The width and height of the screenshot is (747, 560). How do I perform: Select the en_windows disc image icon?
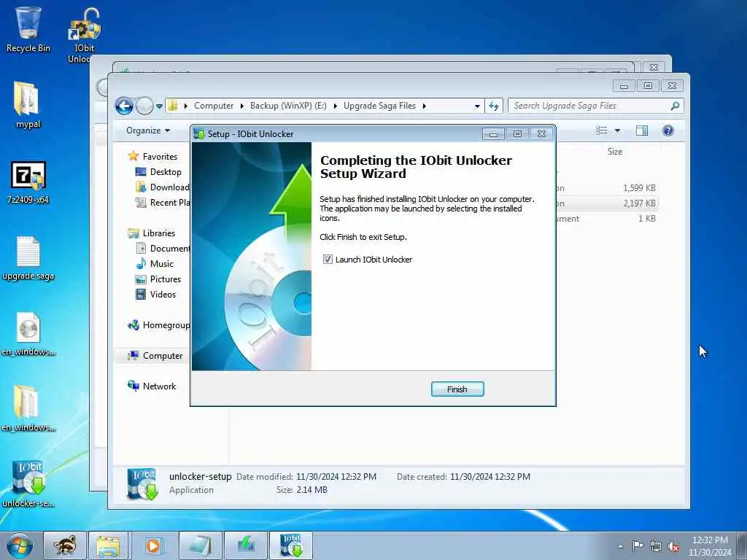[x=28, y=334]
